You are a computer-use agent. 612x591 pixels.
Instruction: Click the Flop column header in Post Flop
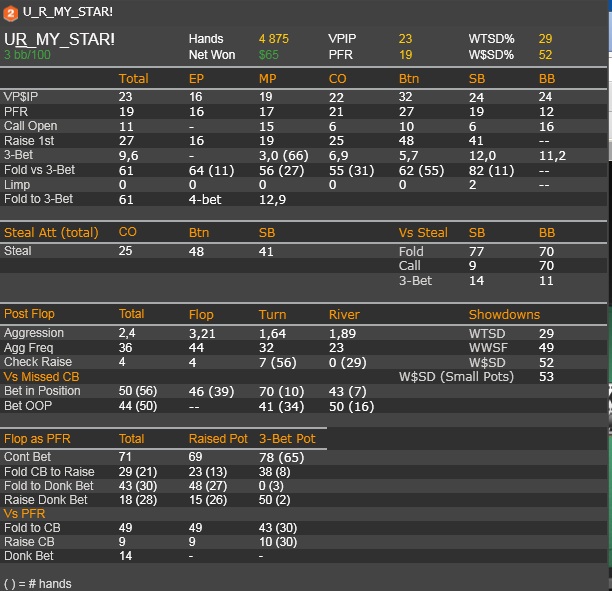201,315
